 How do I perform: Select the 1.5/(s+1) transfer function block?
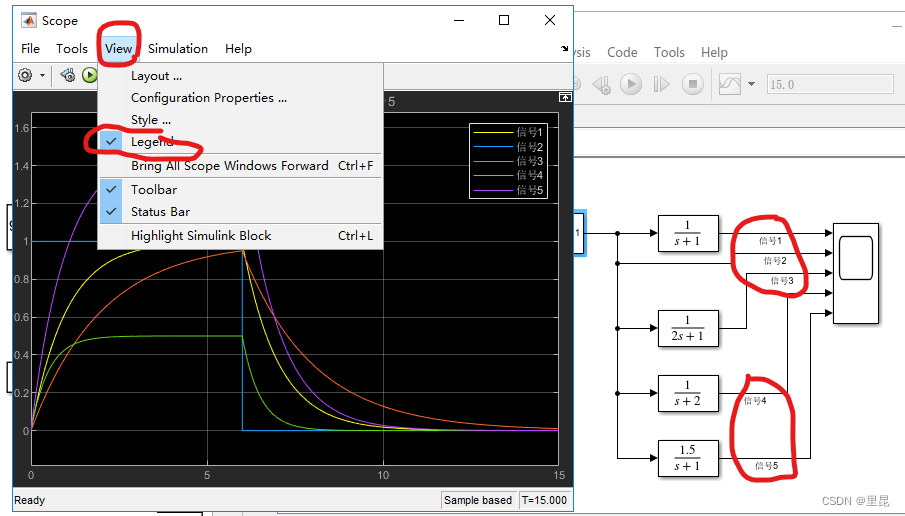pos(688,458)
